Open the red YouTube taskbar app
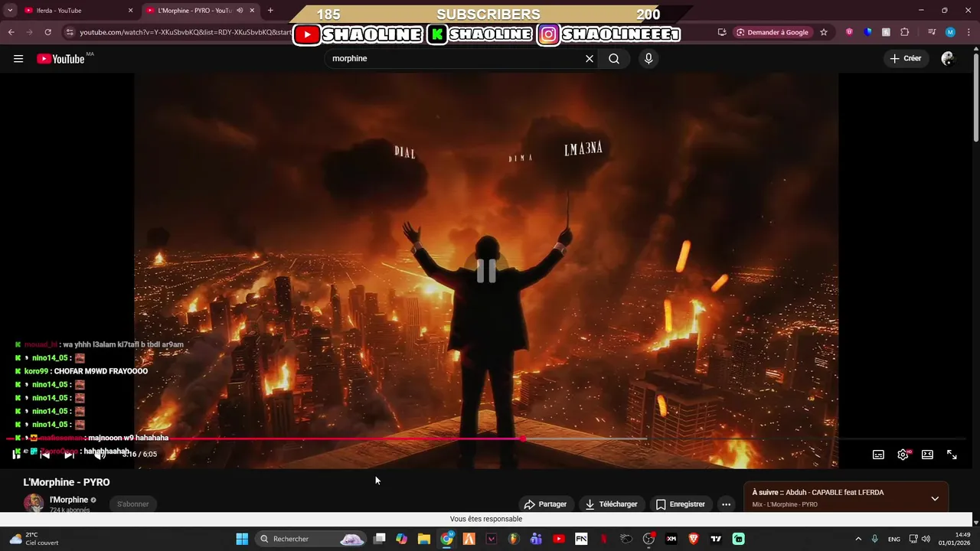The height and width of the screenshot is (551, 980). [559, 539]
